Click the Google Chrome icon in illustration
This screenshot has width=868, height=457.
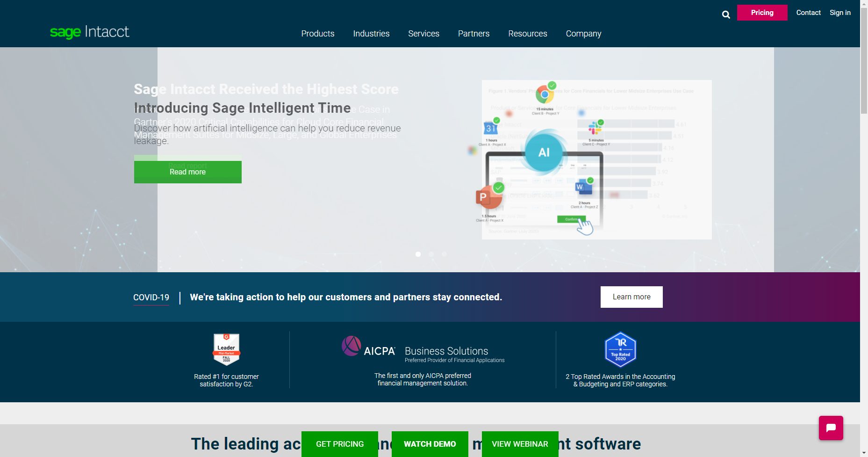[x=545, y=94]
